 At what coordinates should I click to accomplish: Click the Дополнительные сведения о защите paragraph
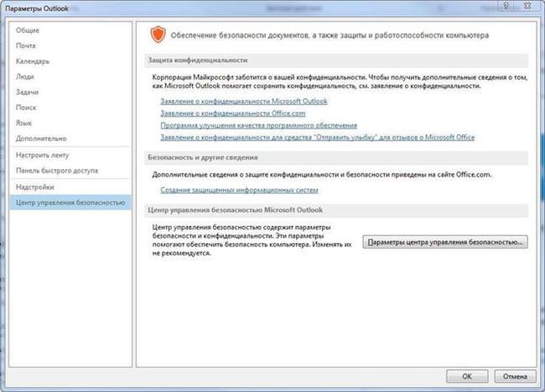tap(321, 175)
